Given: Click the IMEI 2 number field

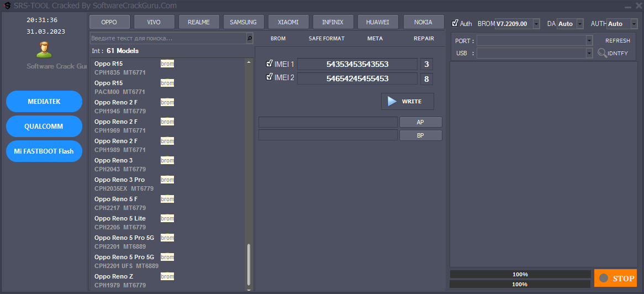Looking at the screenshot, I should [x=357, y=78].
